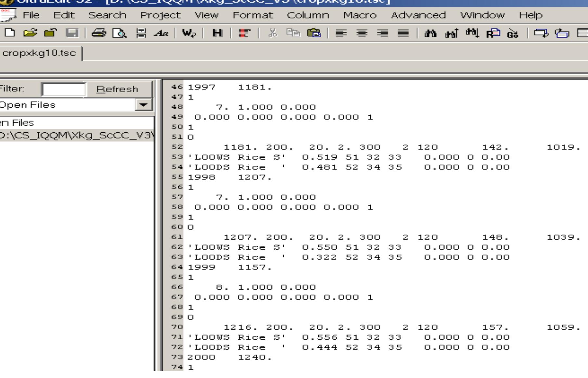Open the Open Files dropdown
588x378 pixels.
(143, 105)
